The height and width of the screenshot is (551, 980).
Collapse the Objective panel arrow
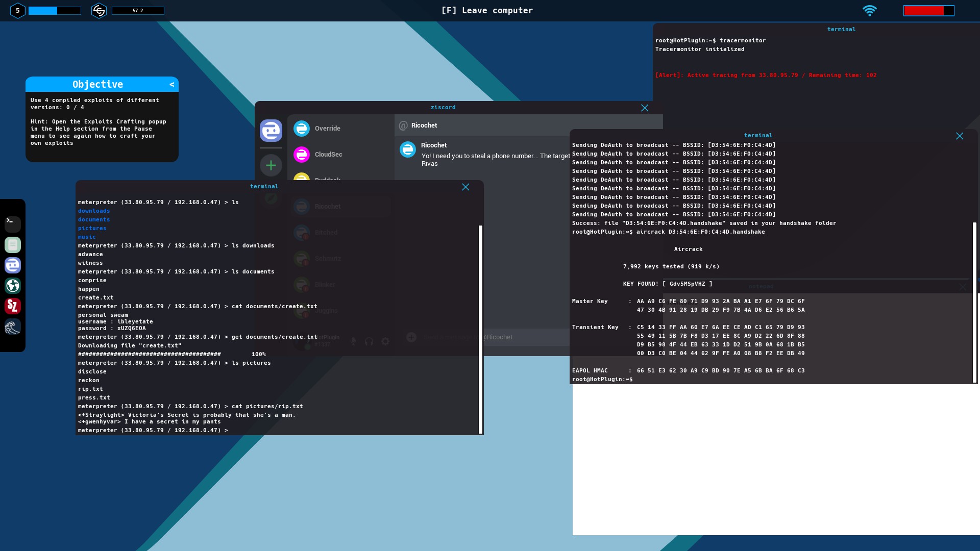tap(172, 84)
